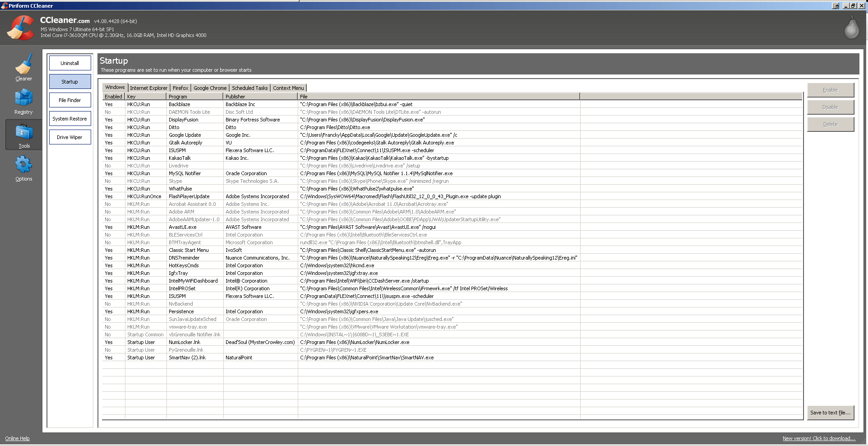
Task: Select the Skype startup entry
Action: 452,181
